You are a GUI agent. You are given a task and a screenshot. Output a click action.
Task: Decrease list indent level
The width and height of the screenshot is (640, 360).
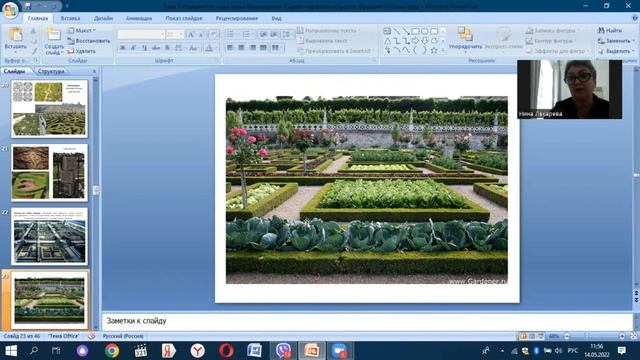click(264, 34)
